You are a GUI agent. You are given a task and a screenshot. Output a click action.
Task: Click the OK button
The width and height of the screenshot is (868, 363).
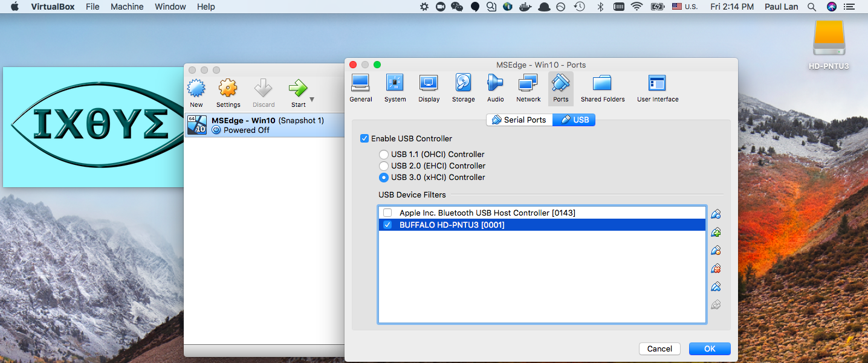710,349
